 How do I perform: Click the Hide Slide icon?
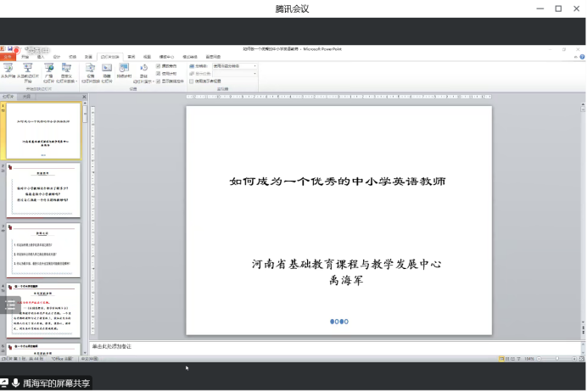click(x=107, y=70)
